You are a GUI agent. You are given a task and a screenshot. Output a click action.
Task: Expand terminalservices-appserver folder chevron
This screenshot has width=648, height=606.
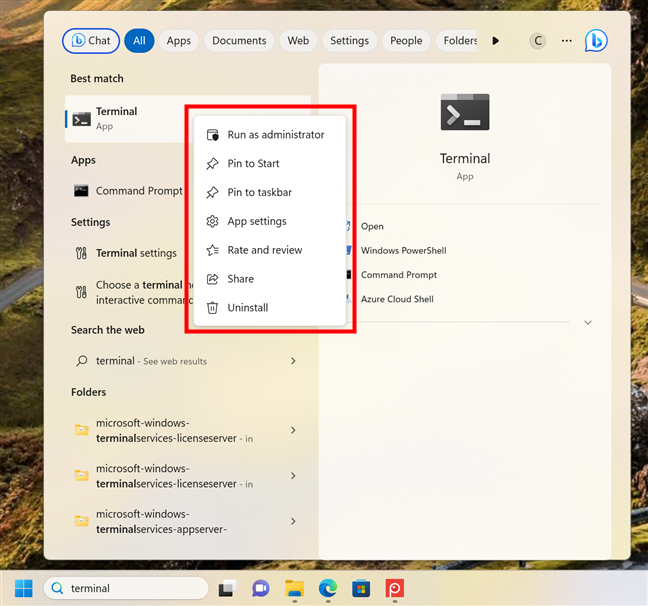pyautogui.click(x=293, y=521)
